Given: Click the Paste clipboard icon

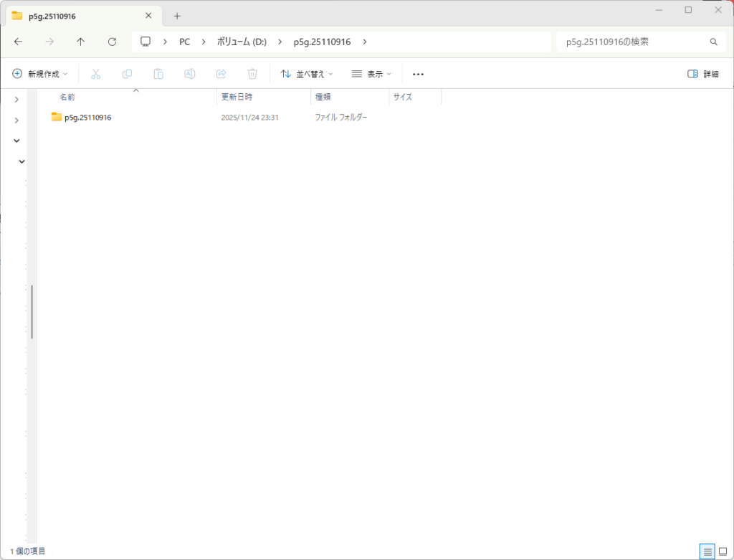Looking at the screenshot, I should [x=158, y=74].
